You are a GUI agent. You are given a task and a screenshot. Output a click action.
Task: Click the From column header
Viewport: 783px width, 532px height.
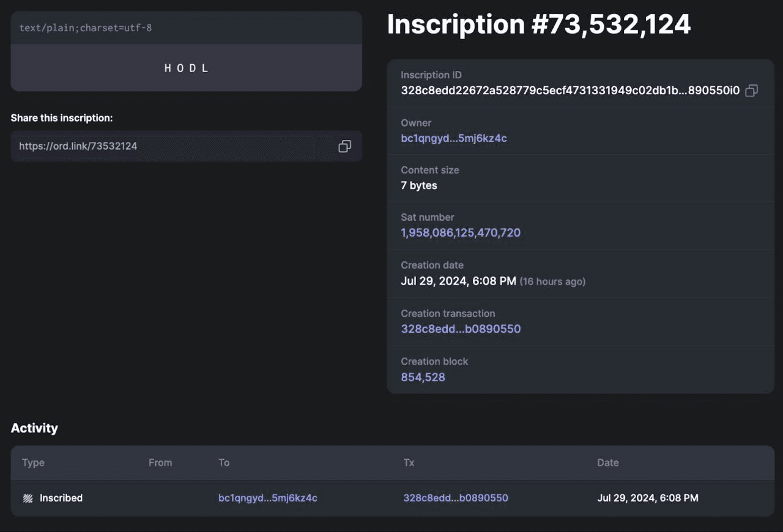pyautogui.click(x=160, y=463)
